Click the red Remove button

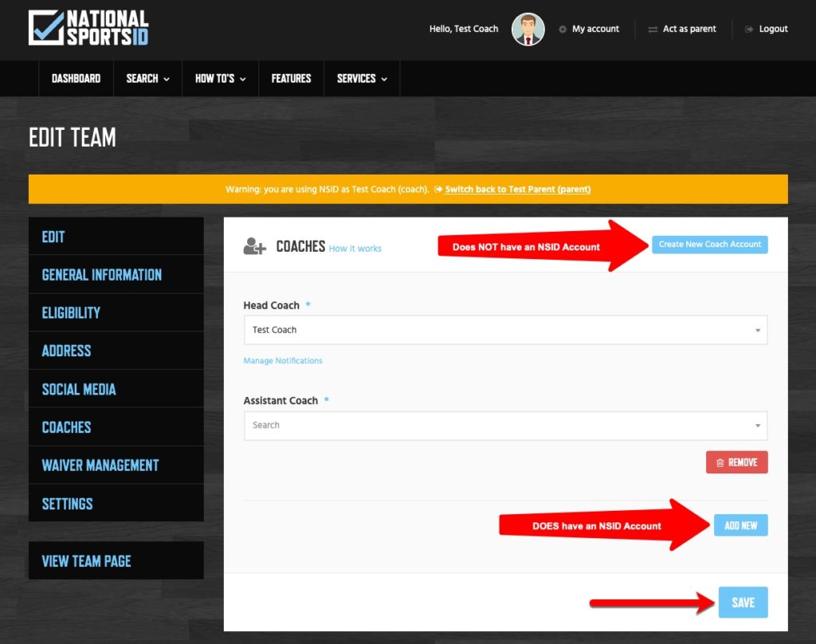coord(736,462)
